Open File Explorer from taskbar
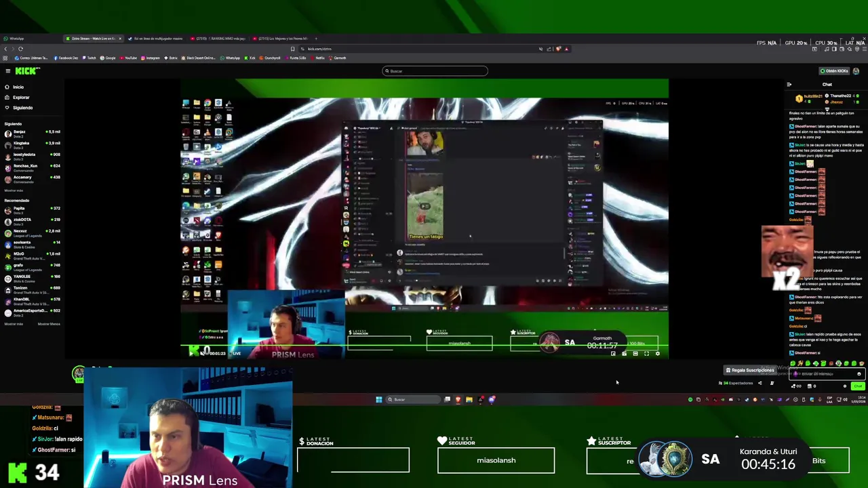868x488 pixels. click(x=469, y=399)
